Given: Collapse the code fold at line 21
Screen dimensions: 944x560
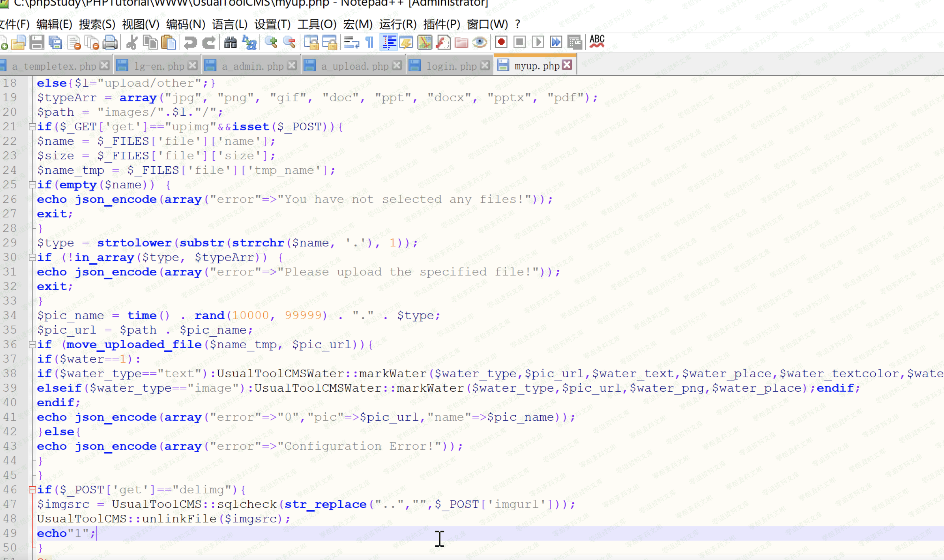Looking at the screenshot, I should 33,127.
